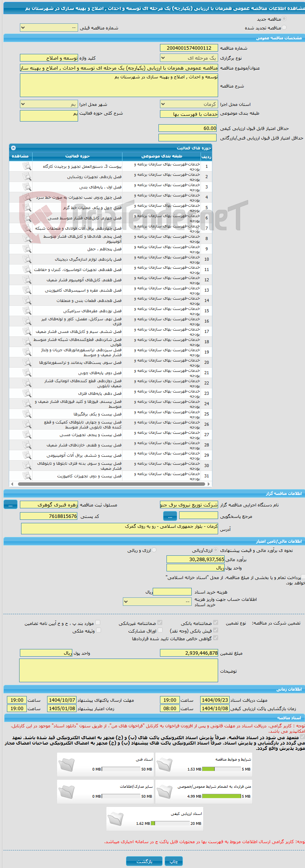Click the activity table horizontal scrollbar
Image resolution: width=305 pixels, height=868 pixels.
pyautogui.click(x=111, y=484)
